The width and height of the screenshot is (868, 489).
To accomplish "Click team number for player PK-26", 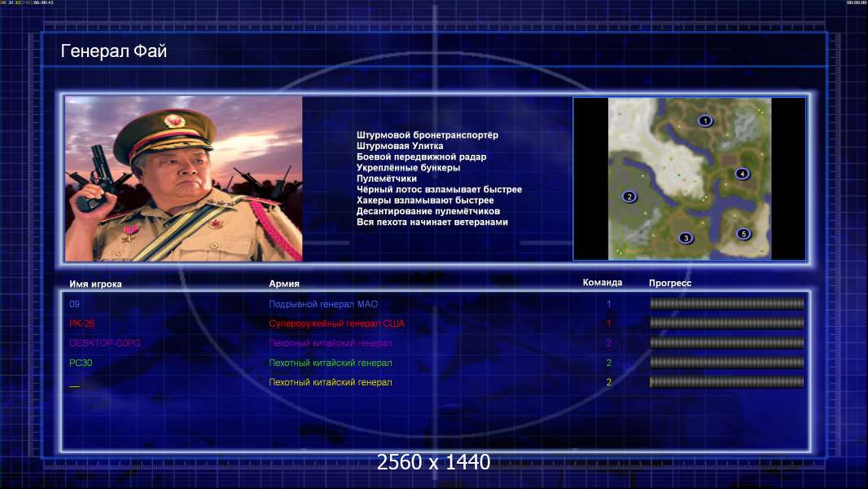I will [x=608, y=324].
